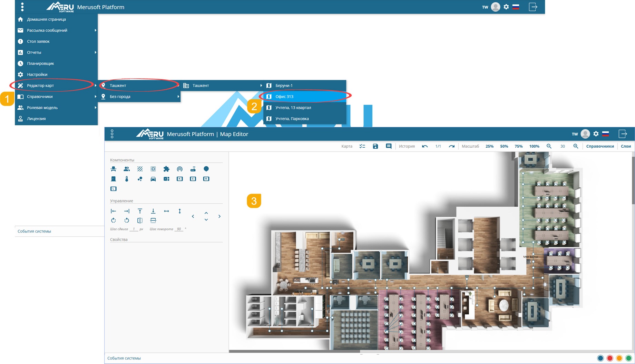Open Планировщик from the sidebar menu

coord(40,63)
